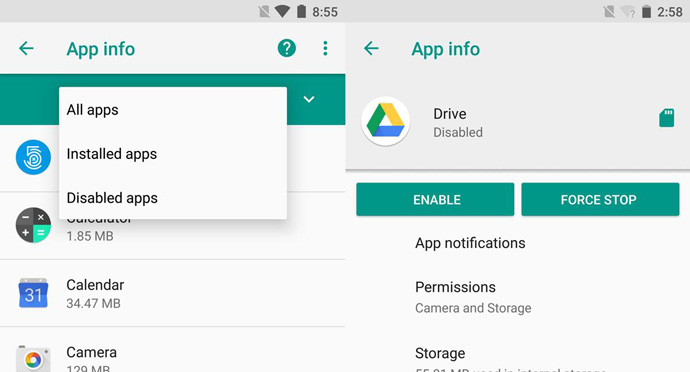This screenshot has width=690, height=372.
Task: Tap the Calendar app icon
Action: [x=33, y=293]
